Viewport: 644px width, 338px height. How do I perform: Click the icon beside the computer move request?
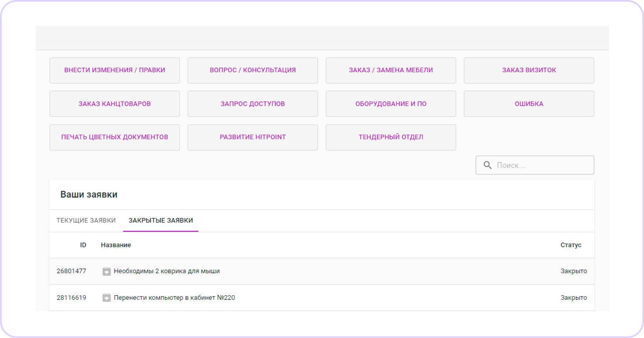pyautogui.click(x=107, y=298)
